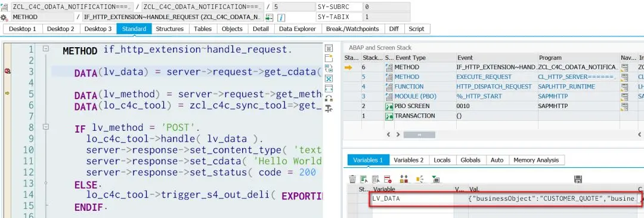Click the floppy disk save icon
The width and height of the screenshot is (644, 218).
(578, 179)
